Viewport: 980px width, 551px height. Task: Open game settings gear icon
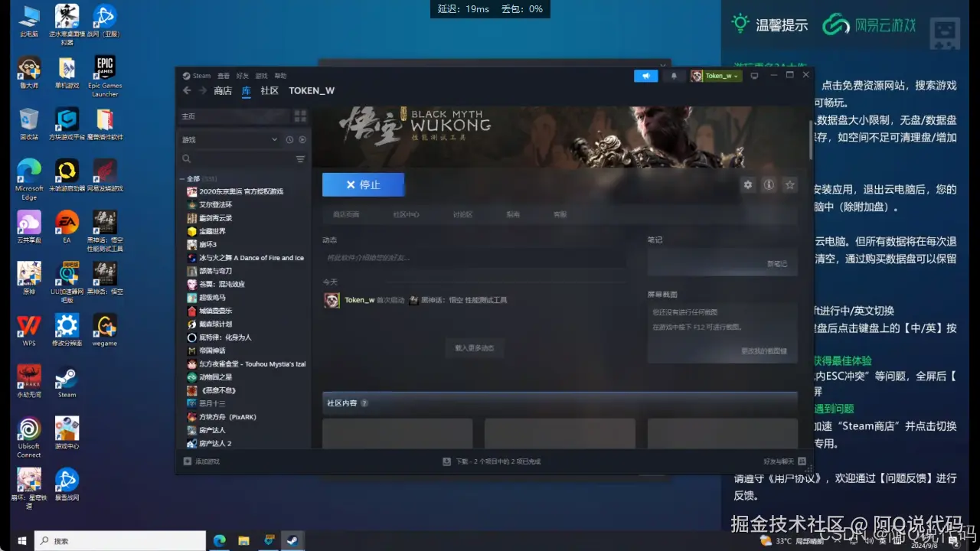[x=748, y=184]
